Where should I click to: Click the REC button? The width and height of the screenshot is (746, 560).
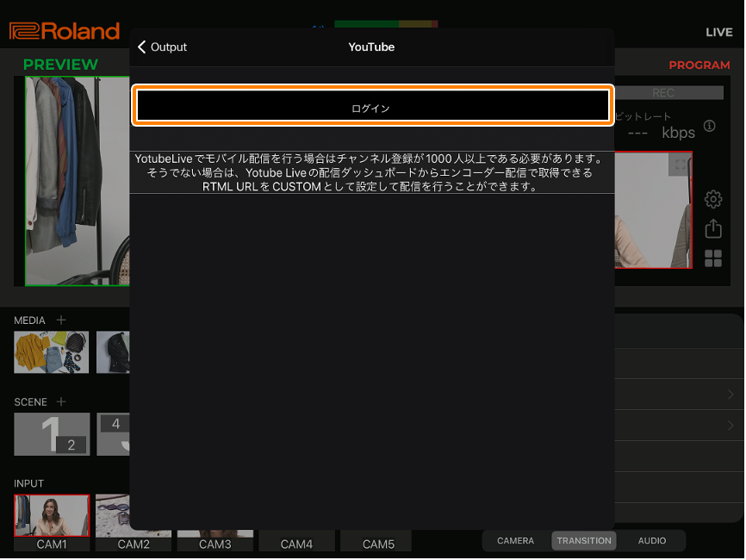669,93
